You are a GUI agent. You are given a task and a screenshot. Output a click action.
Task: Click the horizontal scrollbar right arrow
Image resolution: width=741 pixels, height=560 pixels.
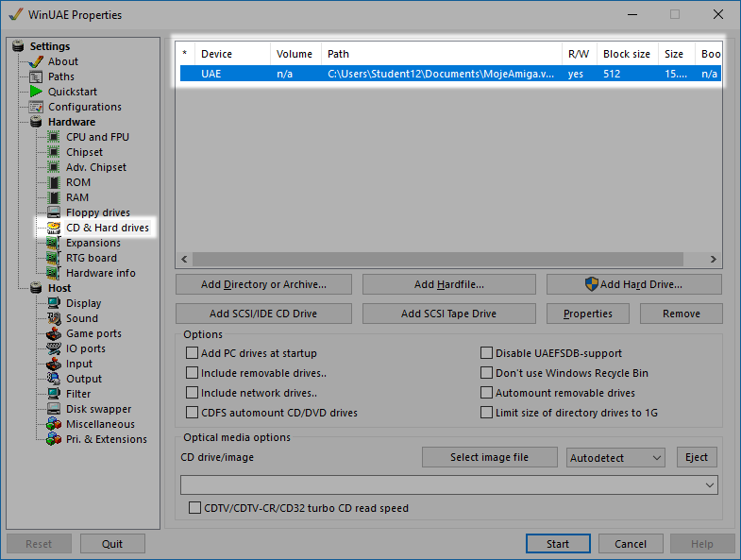click(x=713, y=259)
